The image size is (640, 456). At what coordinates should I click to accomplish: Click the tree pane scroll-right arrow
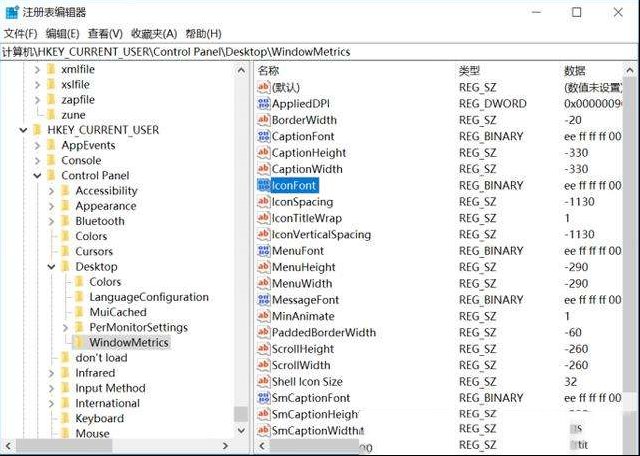click(225, 446)
